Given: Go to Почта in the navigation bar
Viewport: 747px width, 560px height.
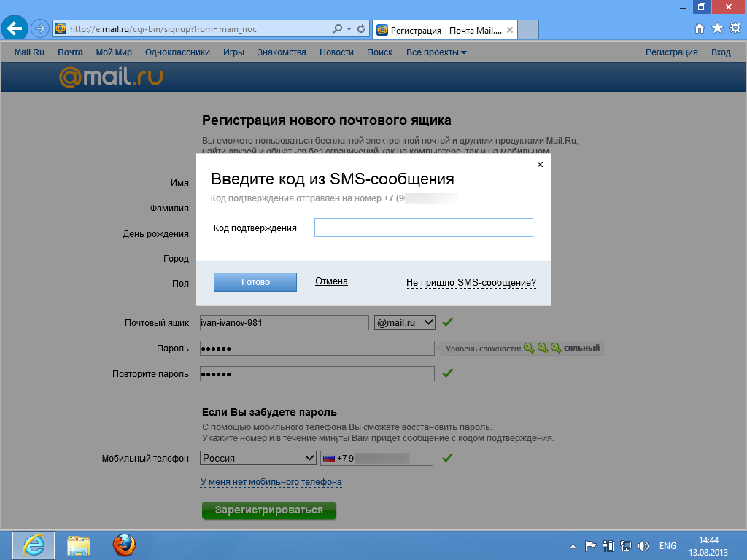Looking at the screenshot, I should (70, 52).
